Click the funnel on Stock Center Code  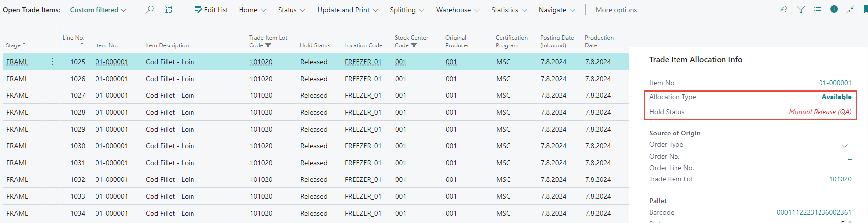pos(414,45)
